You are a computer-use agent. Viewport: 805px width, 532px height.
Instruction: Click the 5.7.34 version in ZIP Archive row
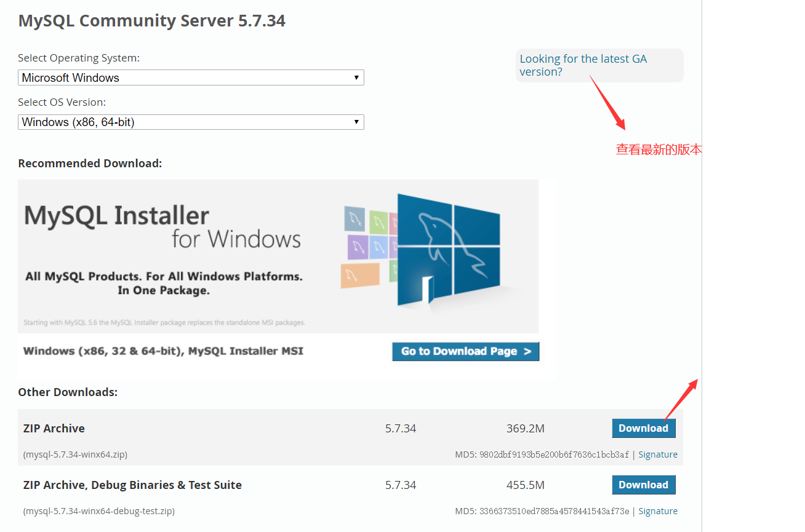[401, 429]
